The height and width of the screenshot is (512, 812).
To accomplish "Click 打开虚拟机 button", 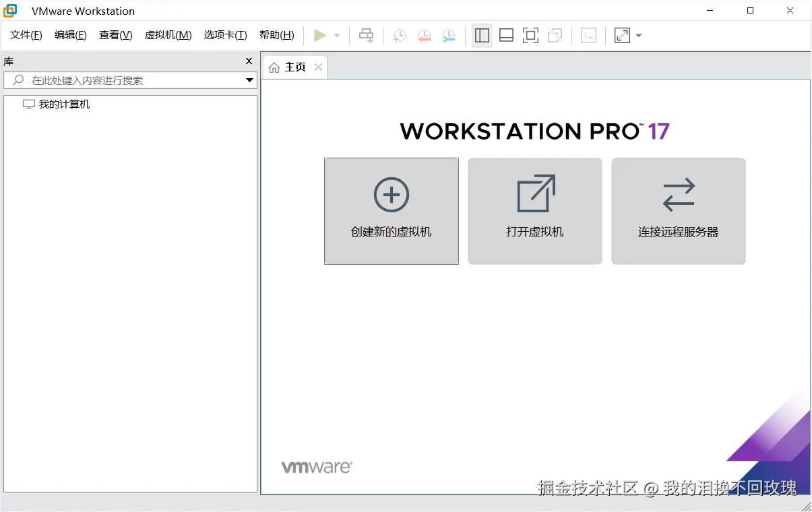I will [535, 211].
